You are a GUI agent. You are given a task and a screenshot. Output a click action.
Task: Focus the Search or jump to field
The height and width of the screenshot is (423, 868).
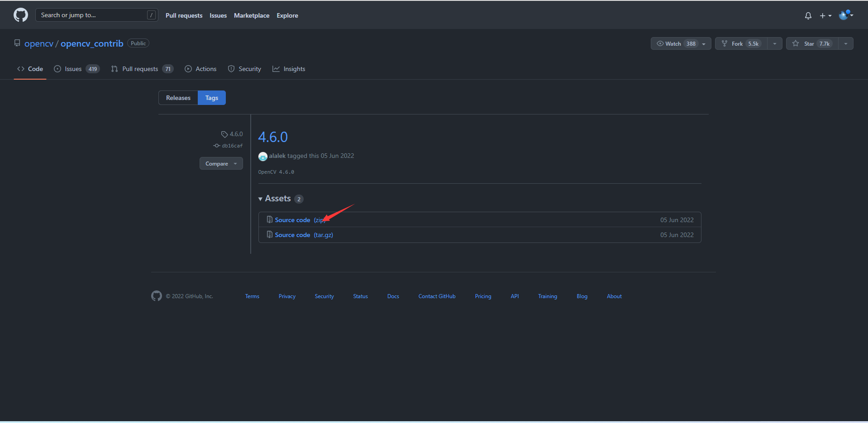click(96, 15)
